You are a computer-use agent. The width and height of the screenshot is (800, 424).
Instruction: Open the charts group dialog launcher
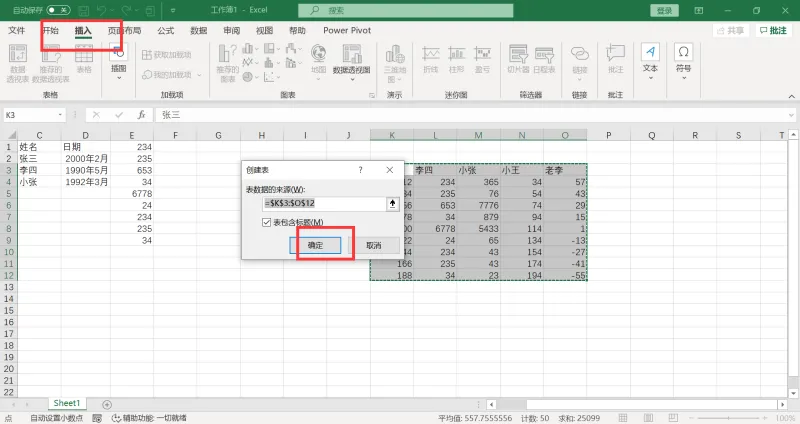click(372, 95)
